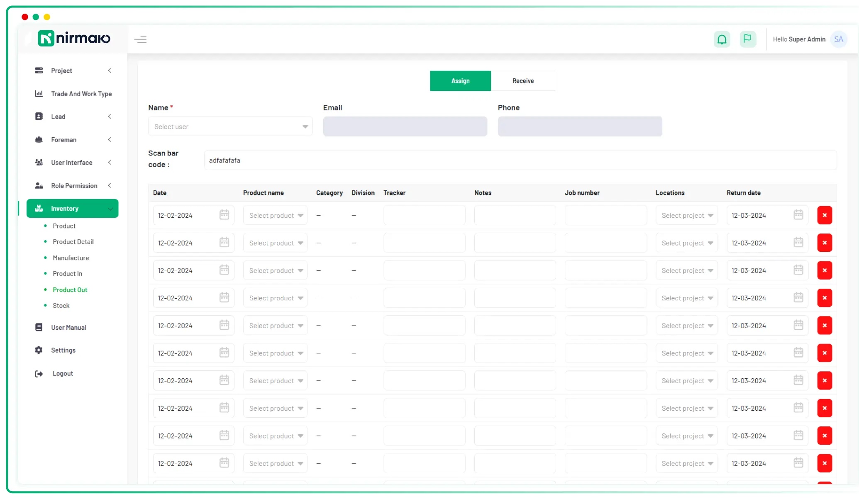
Task: Collapse the Inventory sidebar section
Action: click(x=110, y=208)
